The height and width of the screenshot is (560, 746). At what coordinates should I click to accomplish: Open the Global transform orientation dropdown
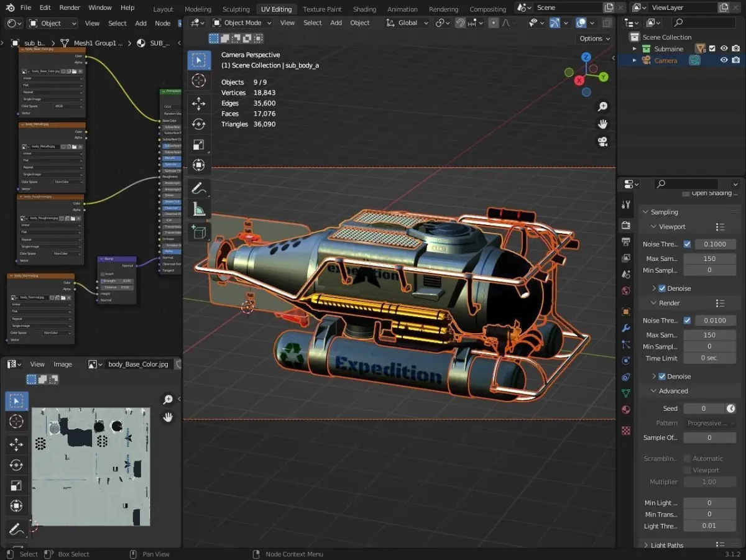[x=407, y=23]
